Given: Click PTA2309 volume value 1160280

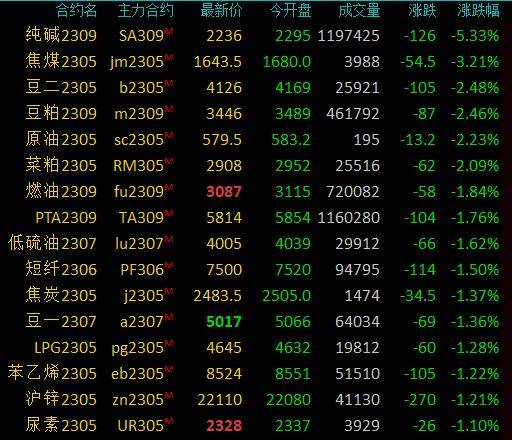Looking at the screenshot, I should coord(348,218).
